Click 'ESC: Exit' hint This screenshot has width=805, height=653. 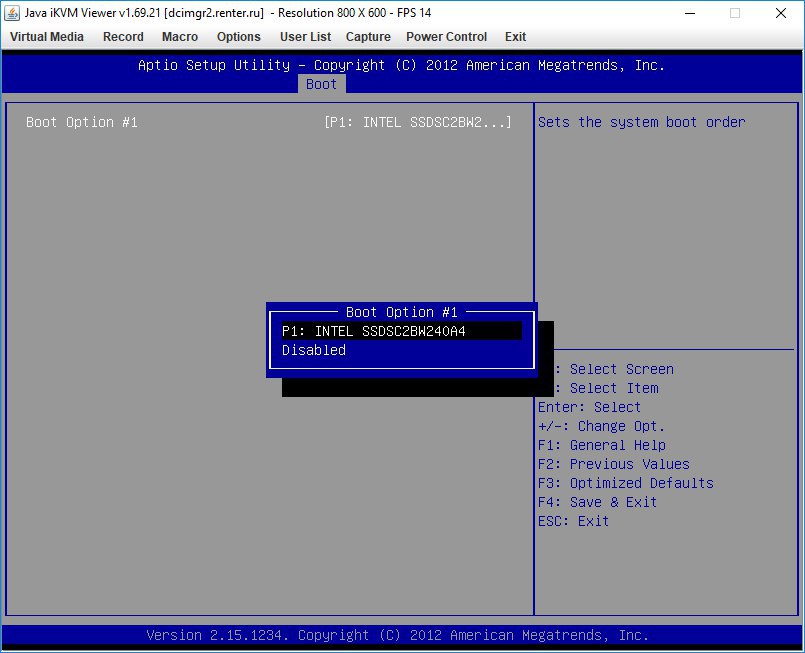573,521
